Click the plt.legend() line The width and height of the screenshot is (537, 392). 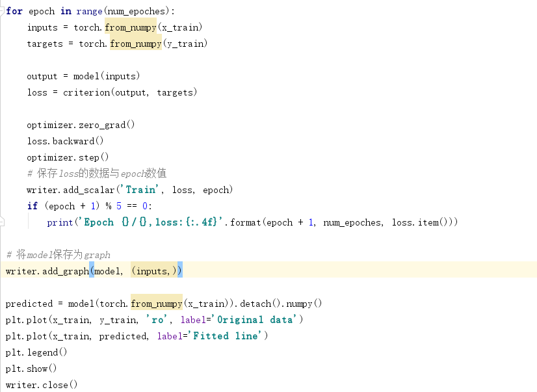36,352
